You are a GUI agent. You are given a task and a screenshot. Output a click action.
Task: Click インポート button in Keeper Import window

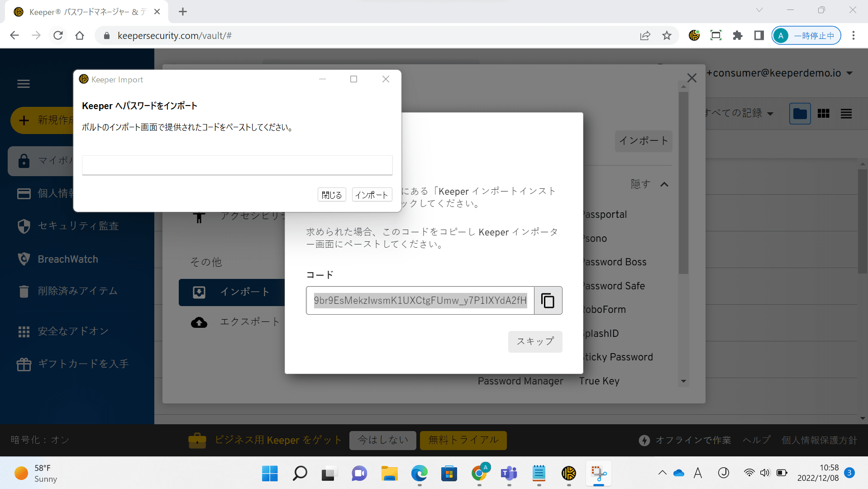tap(372, 195)
